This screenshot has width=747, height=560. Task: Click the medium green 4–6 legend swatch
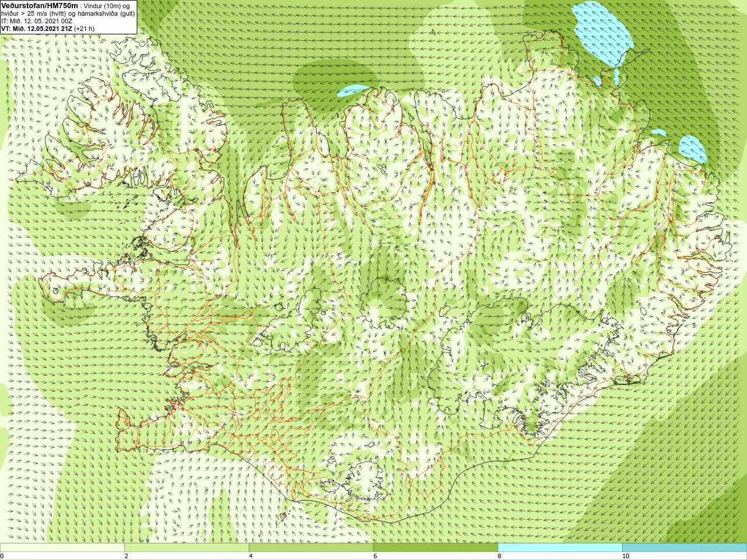(x=311, y=548)
